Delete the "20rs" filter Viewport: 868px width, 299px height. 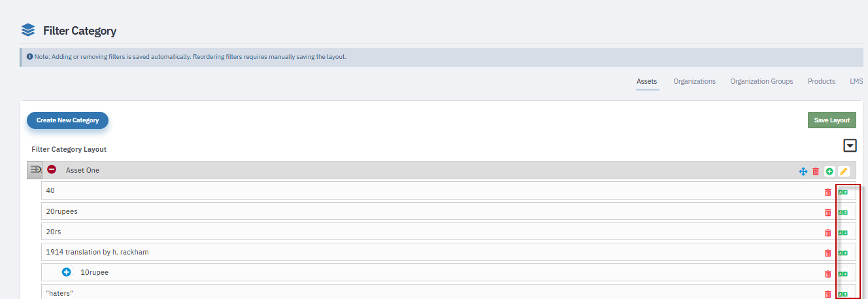click(828, 233)
